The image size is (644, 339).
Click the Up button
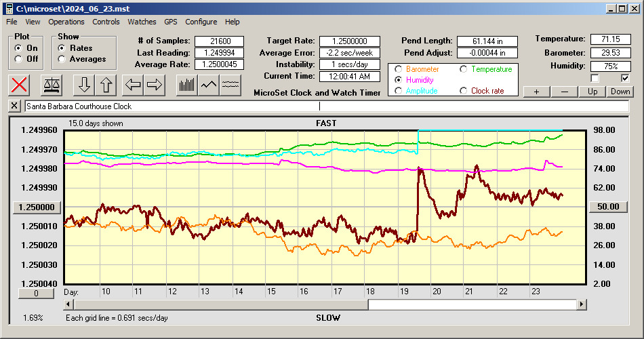592,92
